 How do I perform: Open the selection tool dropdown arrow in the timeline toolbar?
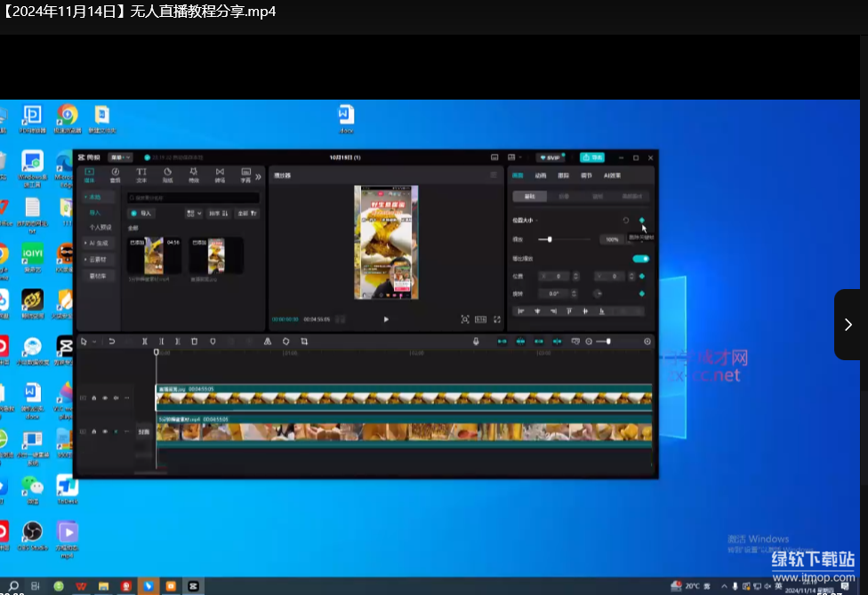click(x=94, y=342)
